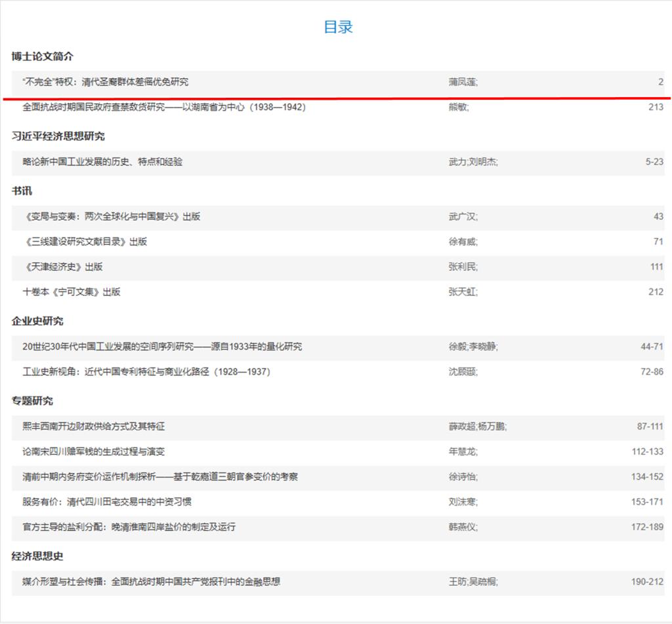Image resolution: width=672 pixels, height=624 pixels.
Task: Click author name 年慧龙
Action: [463, 451]
